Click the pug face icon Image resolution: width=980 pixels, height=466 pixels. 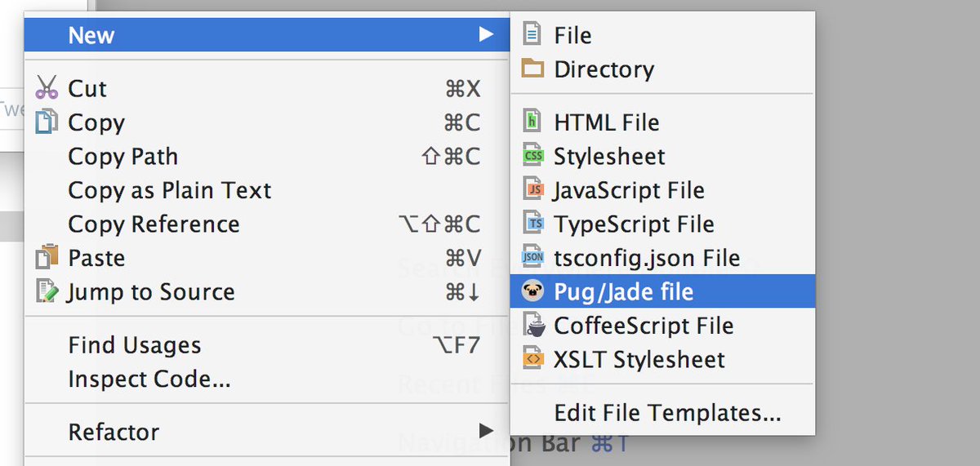click(x=532, y=291)
